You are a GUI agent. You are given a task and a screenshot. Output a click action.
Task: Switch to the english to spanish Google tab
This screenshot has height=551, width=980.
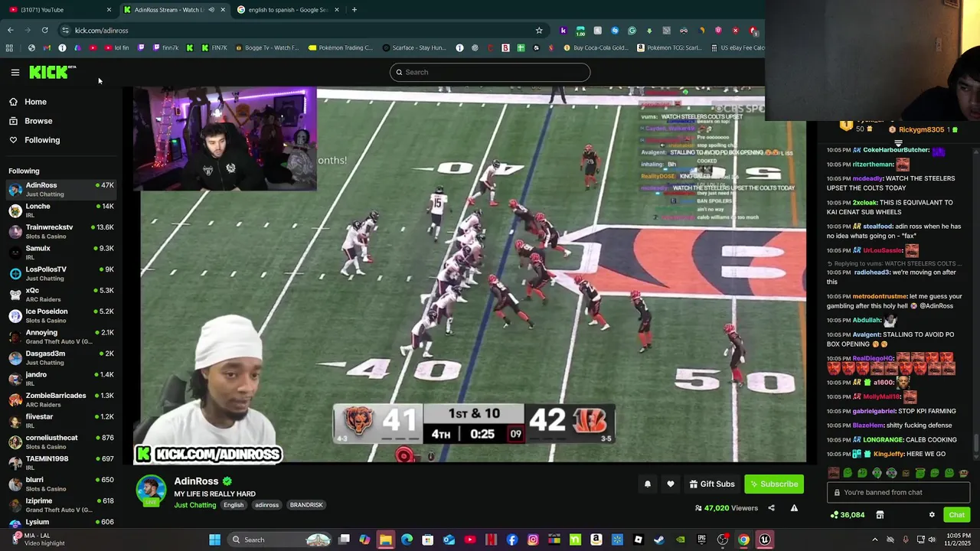(x=288, y=10)
